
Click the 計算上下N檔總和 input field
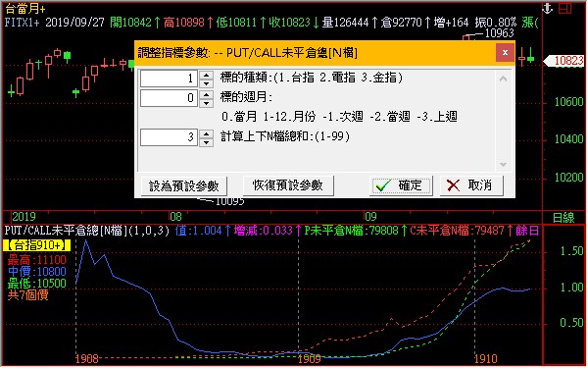(169, 137)
